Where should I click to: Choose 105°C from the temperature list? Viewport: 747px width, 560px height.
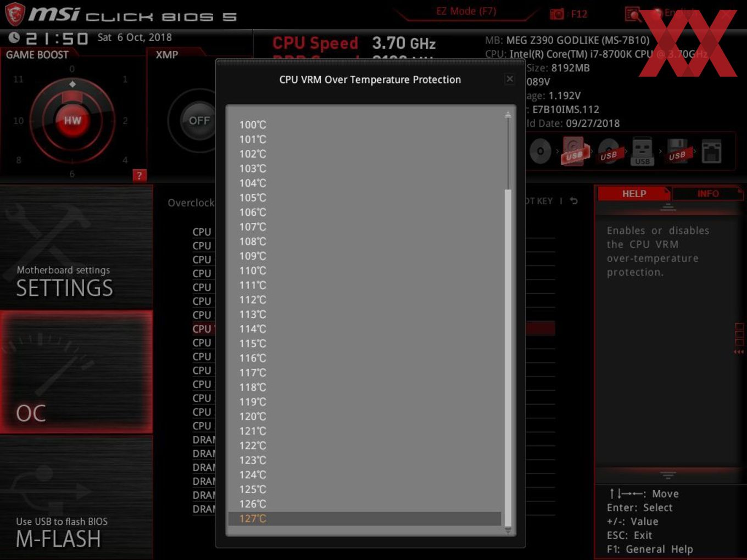[x=365, y=198]
